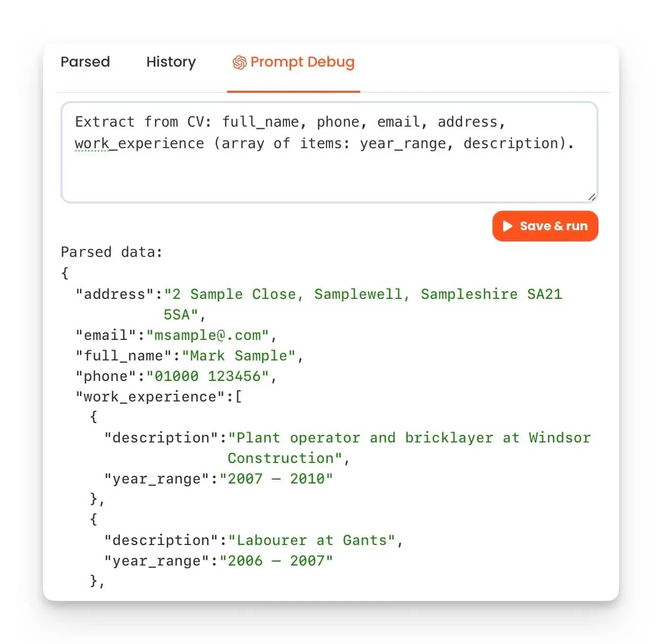Click the play icon on Save & run
This screenshot has width=662, height=644.
tap(507, 226)
